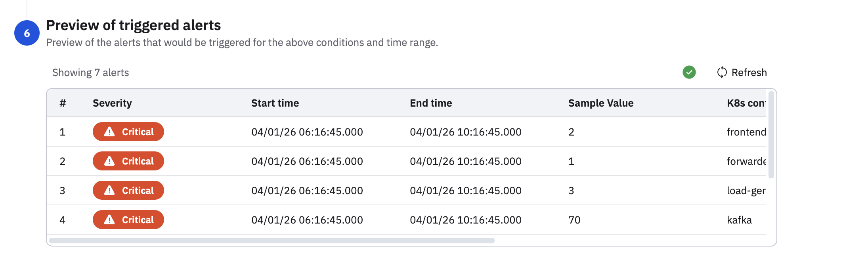Click the Refresh circular arrows icon

click(722, 72)
